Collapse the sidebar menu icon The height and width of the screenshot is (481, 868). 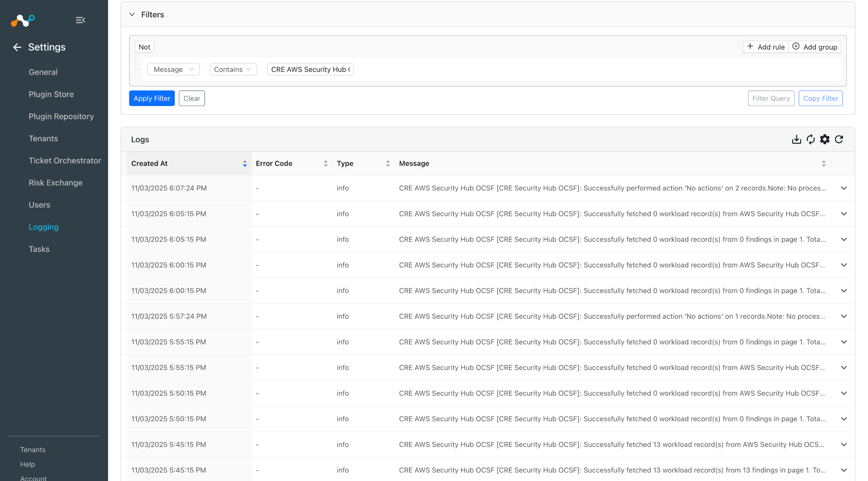click(81, 20)
